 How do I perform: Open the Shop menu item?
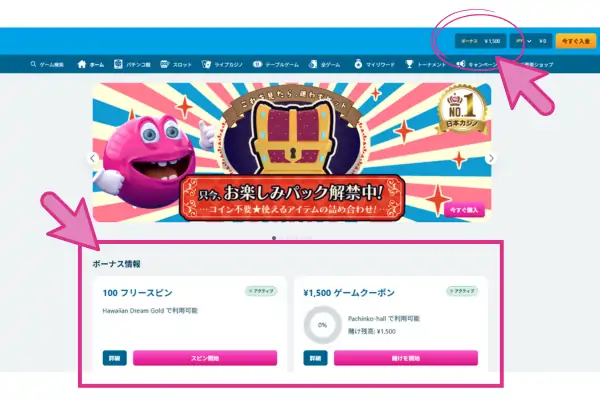tap(536, 64)
